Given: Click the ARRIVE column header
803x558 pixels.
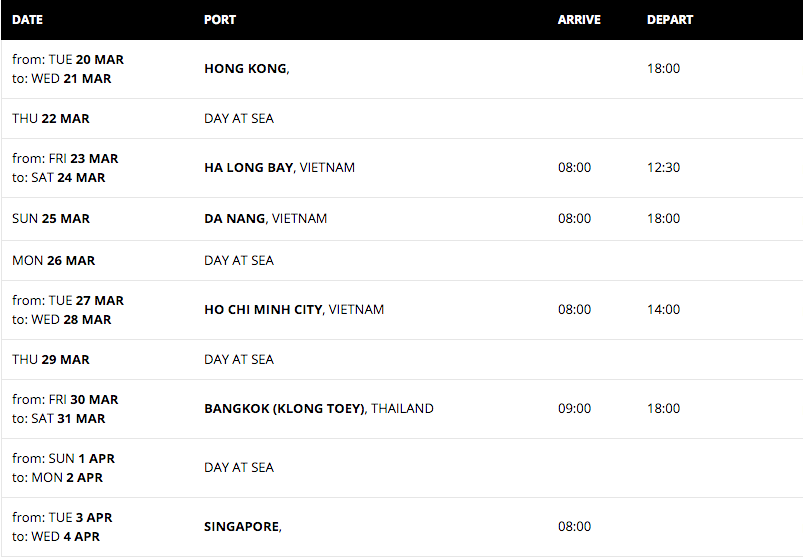Looking at the screenshot, I should (x=579, y=20).
